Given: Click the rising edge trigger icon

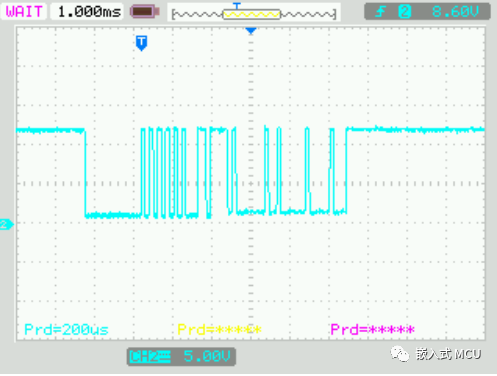Looking at the screenshot, I should click(380, 12).
